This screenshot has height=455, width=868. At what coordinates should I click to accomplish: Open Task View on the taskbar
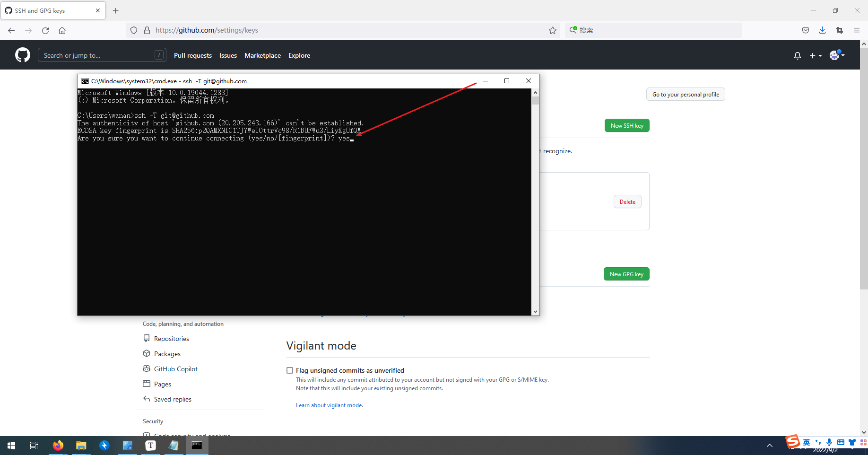tap(34, 446)
